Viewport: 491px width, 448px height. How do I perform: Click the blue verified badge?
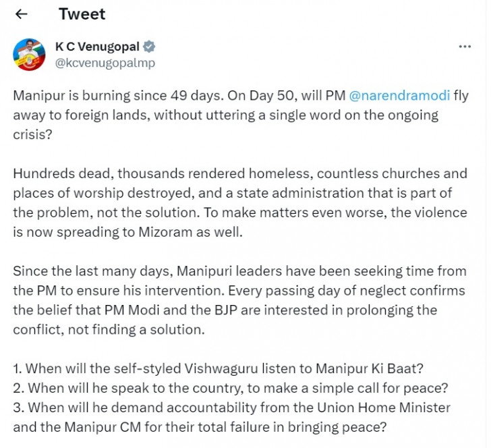[x=149, y=47]
